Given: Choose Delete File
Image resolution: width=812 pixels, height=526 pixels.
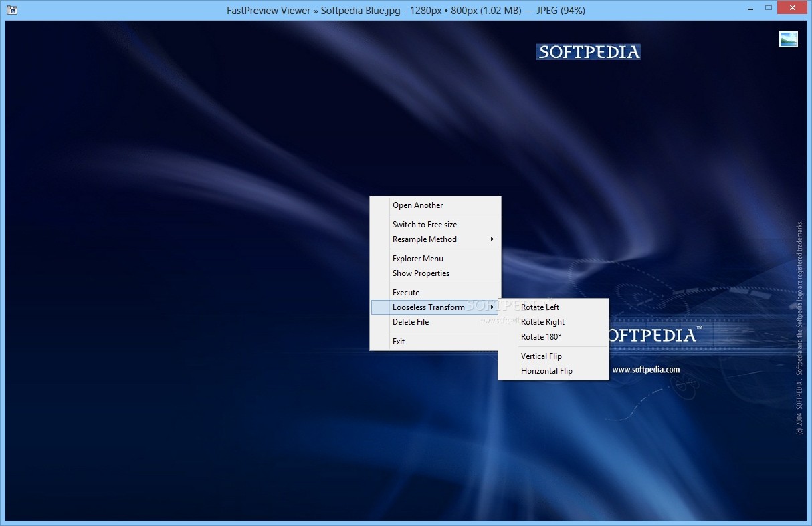Looking at the screenshot, I should (435, 322).
